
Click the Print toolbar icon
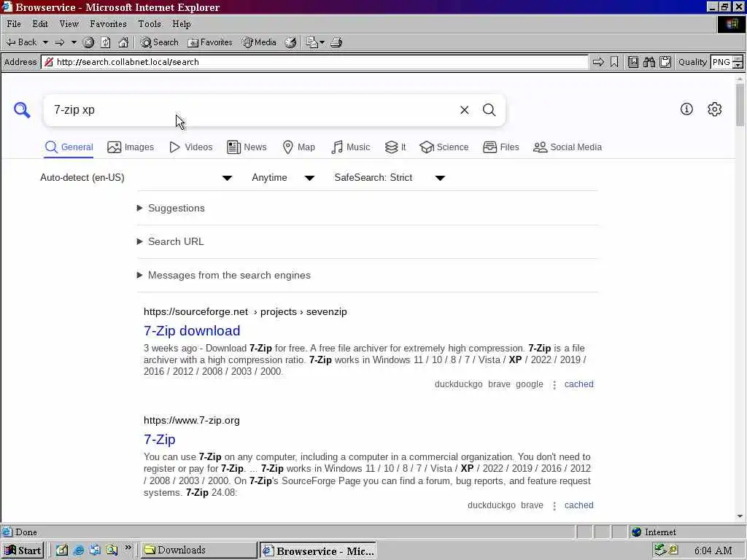point(336,42)
